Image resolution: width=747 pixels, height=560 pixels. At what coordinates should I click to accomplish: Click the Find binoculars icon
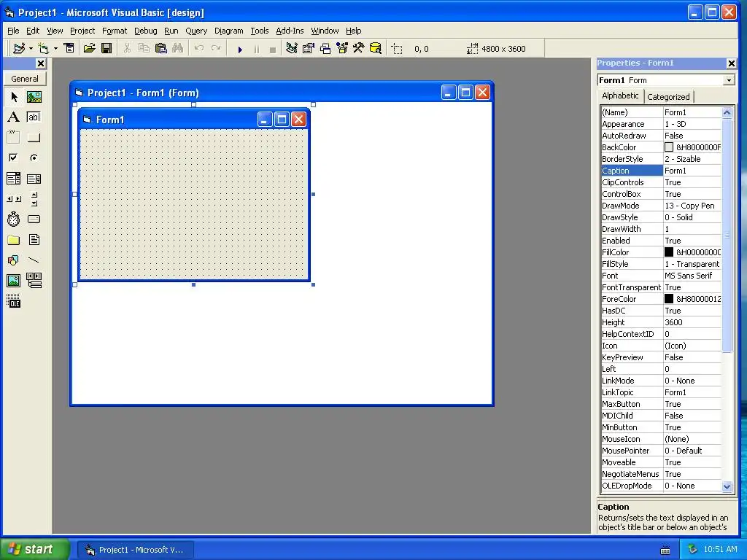178,48
